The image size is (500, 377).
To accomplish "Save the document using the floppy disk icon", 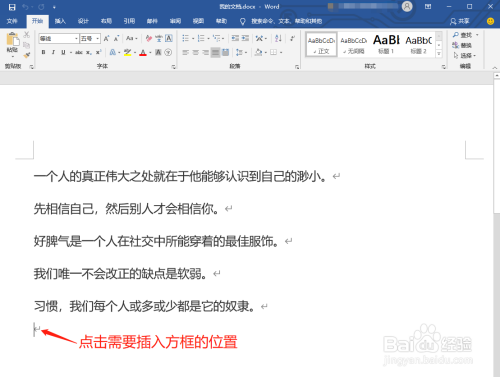I will (12, 7).
